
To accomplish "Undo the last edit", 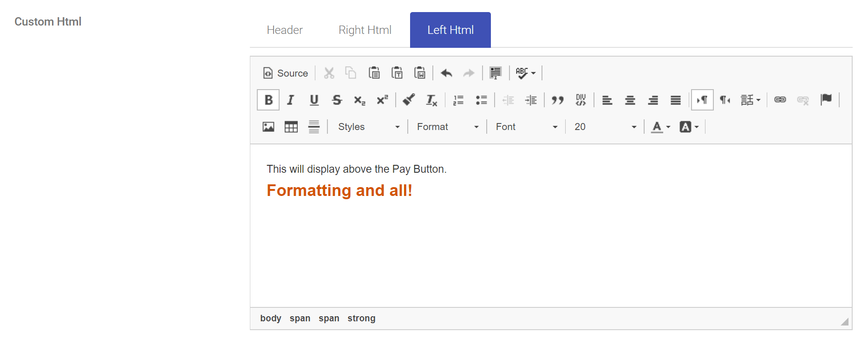I will point(446,73).
